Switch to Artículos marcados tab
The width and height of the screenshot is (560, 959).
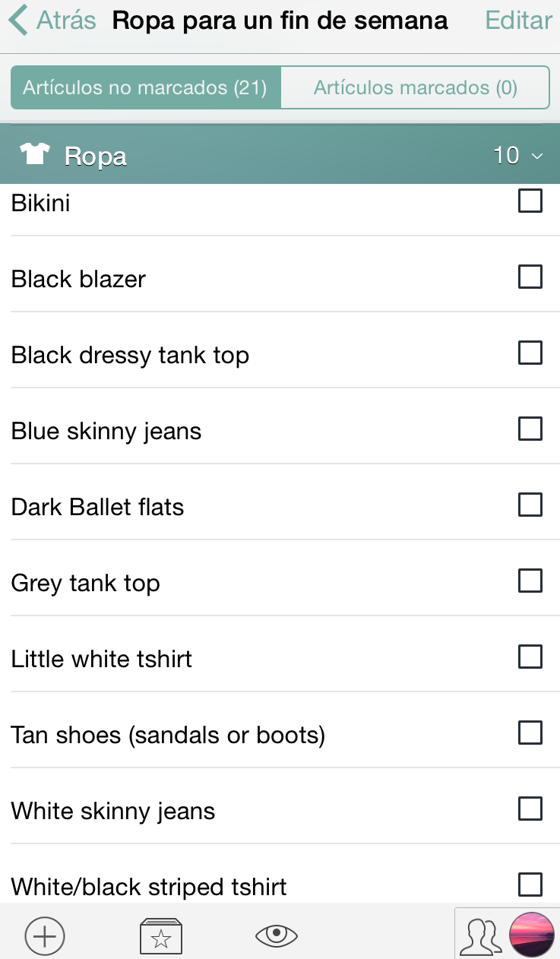coord(415,88)
